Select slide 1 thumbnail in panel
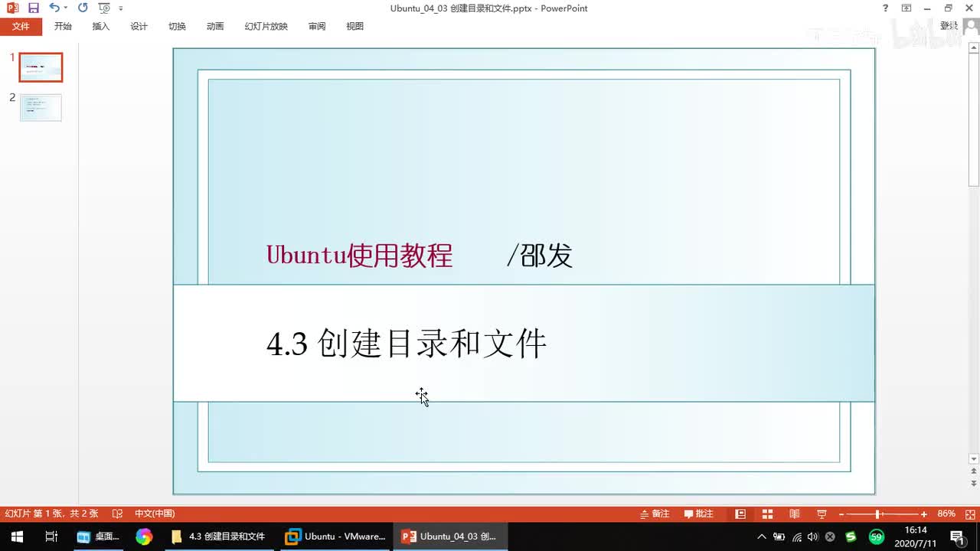This screenshot has height=551, width=980. (41, 67)
